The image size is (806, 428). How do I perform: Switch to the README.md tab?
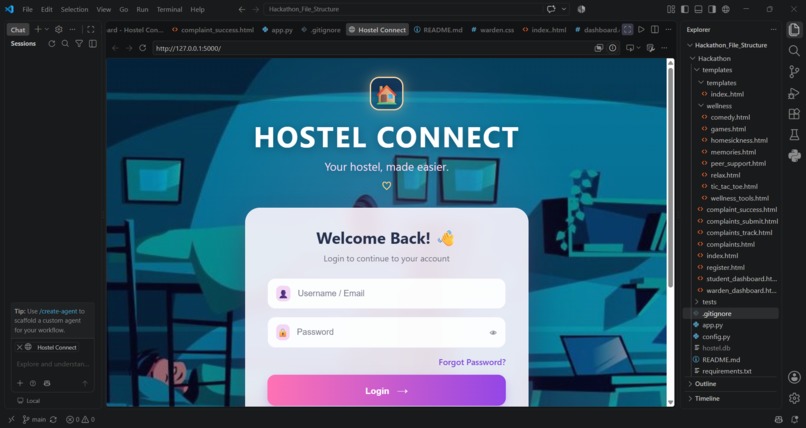tap(438, 30)
